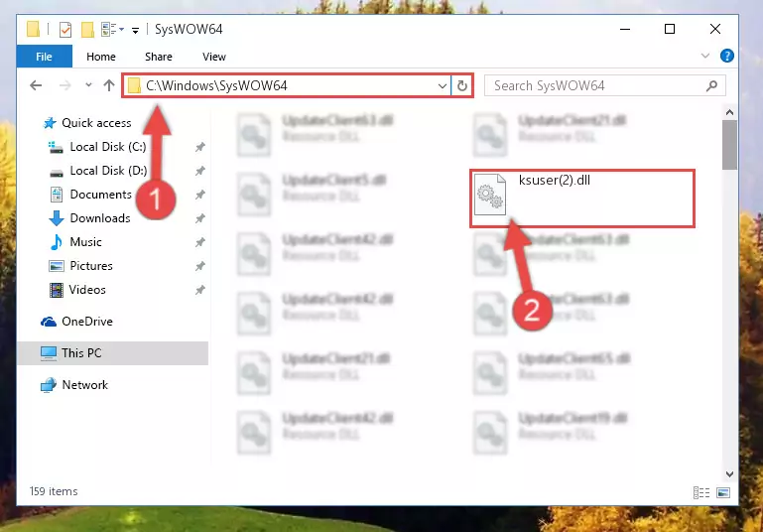Click the Properties checkmark icon in title bar
The image size is (763, 532).
point(65,29)
